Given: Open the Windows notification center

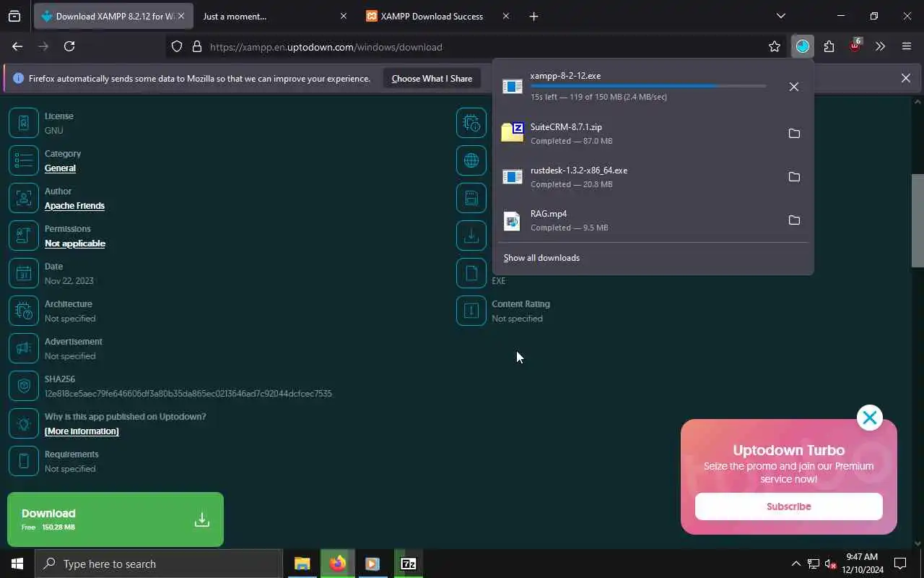Looking at the screenshot, I should (900, 564).
